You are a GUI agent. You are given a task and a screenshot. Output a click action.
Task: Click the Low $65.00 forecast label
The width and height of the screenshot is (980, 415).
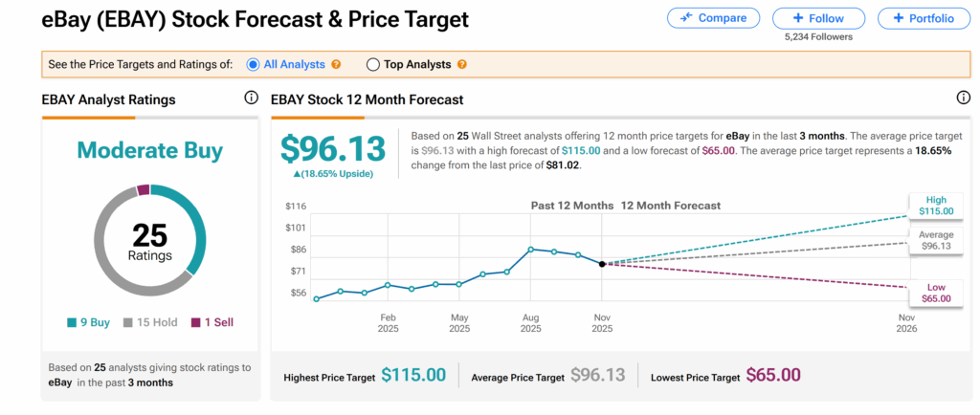pyautogui.click(x=935, y=293)
